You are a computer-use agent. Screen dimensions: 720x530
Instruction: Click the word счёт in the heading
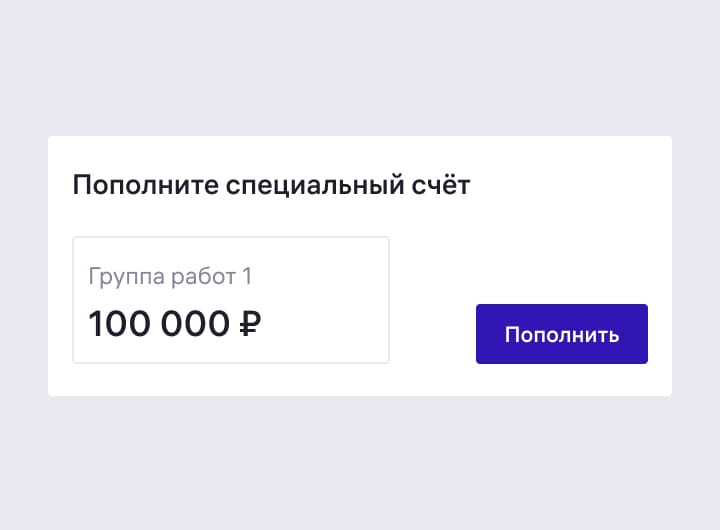[440, 185]
